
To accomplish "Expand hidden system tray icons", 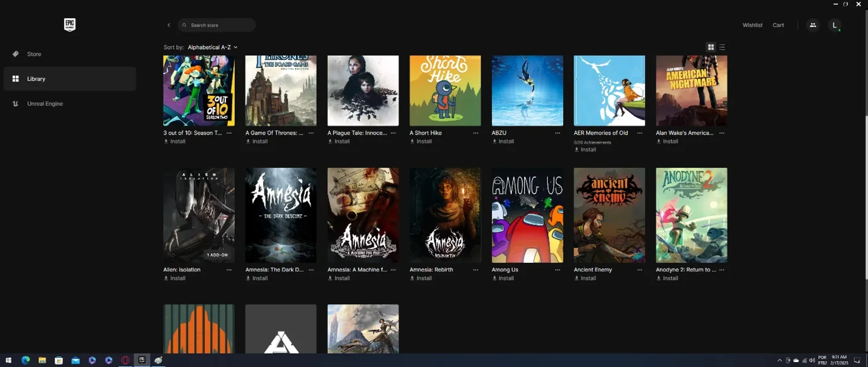I will 780,360.
